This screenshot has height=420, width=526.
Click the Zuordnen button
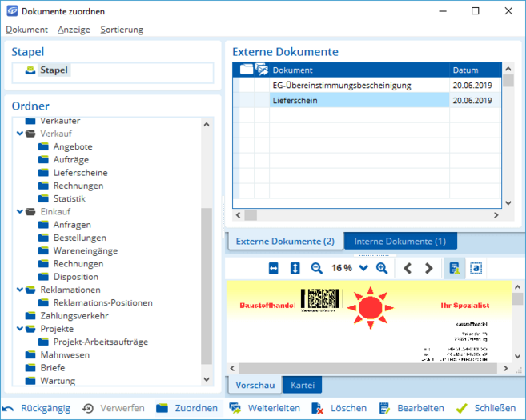coord(187,408)
